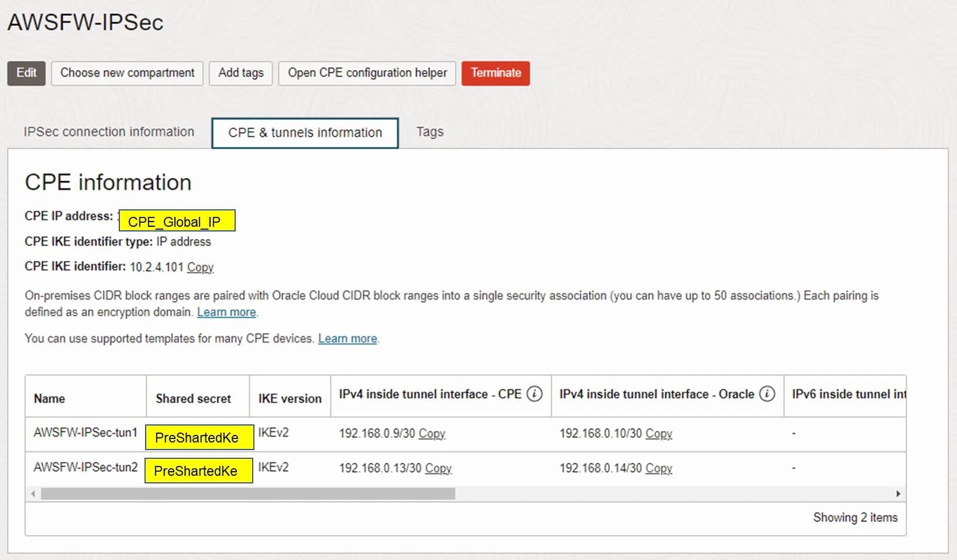Screen dimensions: 957x560
Task: Open CPE configuration helper
Action: click(x=367, y=73)
